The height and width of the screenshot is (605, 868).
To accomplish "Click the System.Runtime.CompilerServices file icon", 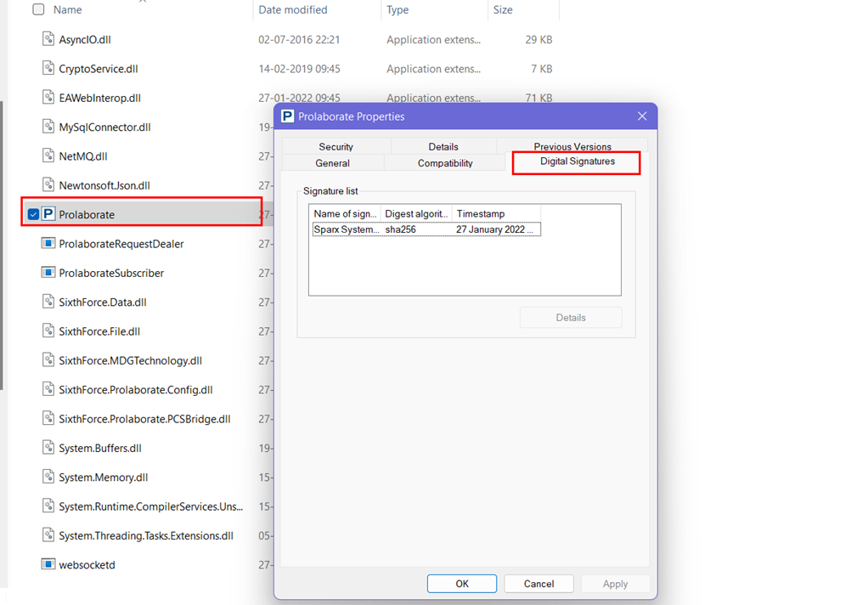I will click(48, 506).
